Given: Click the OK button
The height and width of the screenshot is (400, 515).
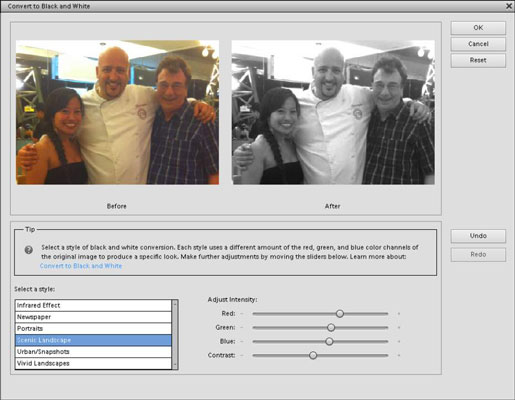Looking at the screenshot, I should (478, 28).
